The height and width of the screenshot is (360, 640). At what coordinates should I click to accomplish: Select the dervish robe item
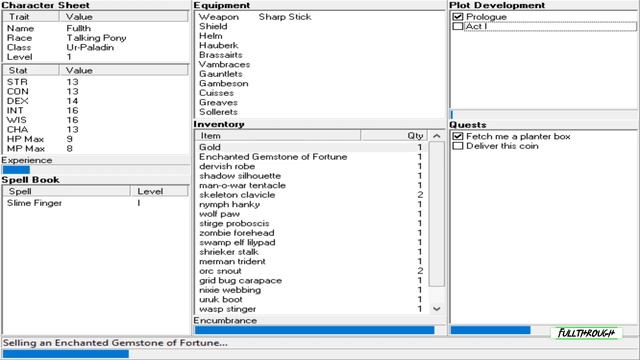(x=311, y=166)
